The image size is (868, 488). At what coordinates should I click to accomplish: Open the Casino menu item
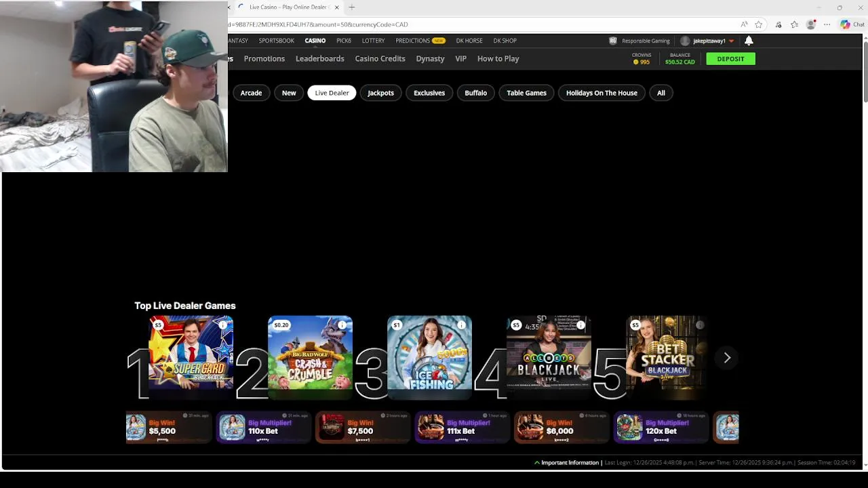[315, 41]
